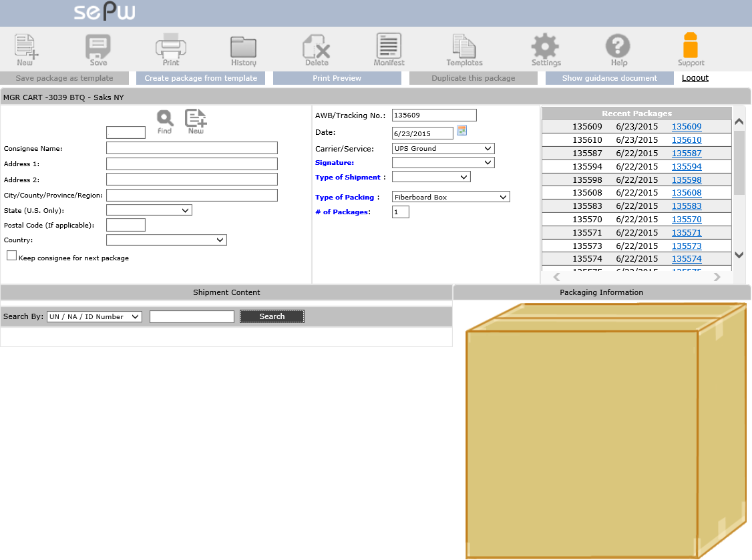Open recent package link 135573

point(687,246)
